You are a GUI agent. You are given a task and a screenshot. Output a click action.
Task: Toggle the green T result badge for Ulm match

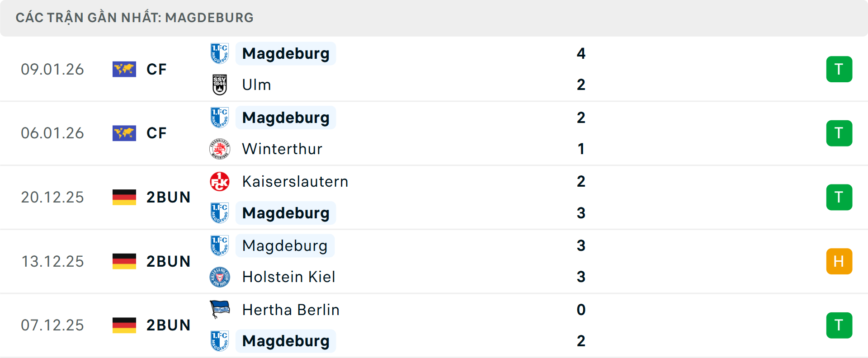point(840,69)
